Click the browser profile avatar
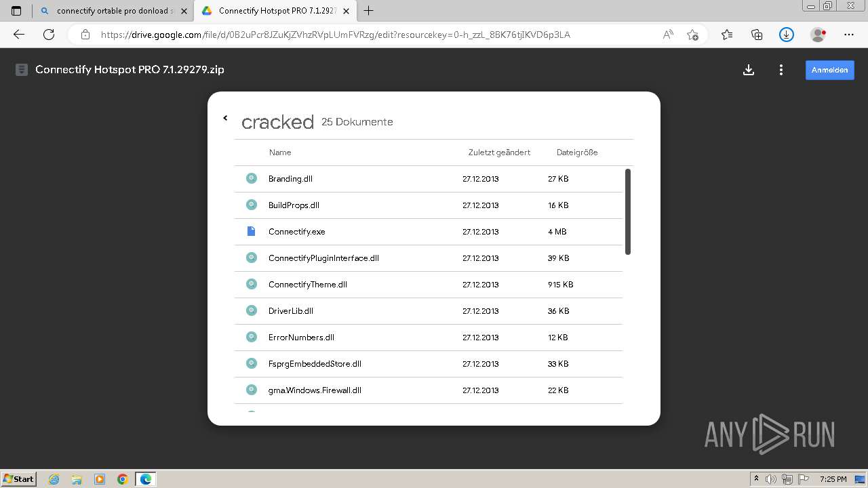868x488 pixels. pos(818,35)
